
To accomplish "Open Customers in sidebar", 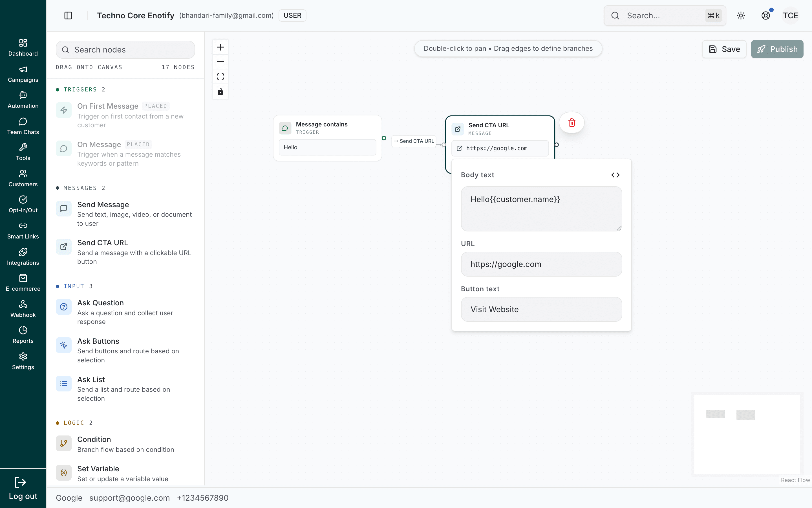I will pyautogui.click(x=23, y=178).
